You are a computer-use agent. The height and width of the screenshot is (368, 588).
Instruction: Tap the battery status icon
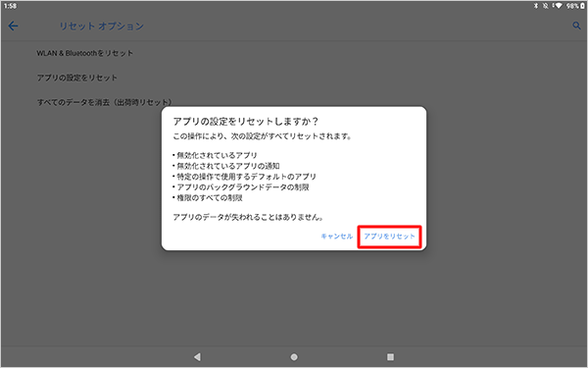click(x=583, y=6)
